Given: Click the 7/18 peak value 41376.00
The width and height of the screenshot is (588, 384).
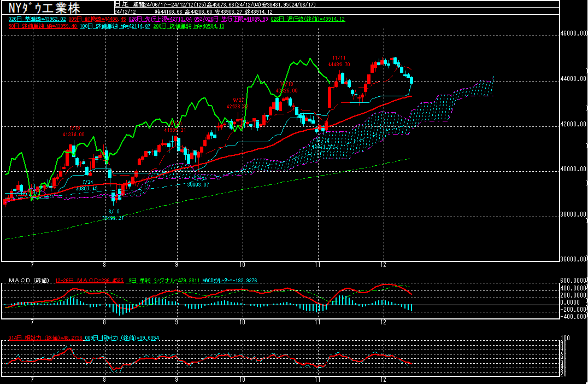Looking at the screenshot, I should pyautogui.click(x=73, y=135).
